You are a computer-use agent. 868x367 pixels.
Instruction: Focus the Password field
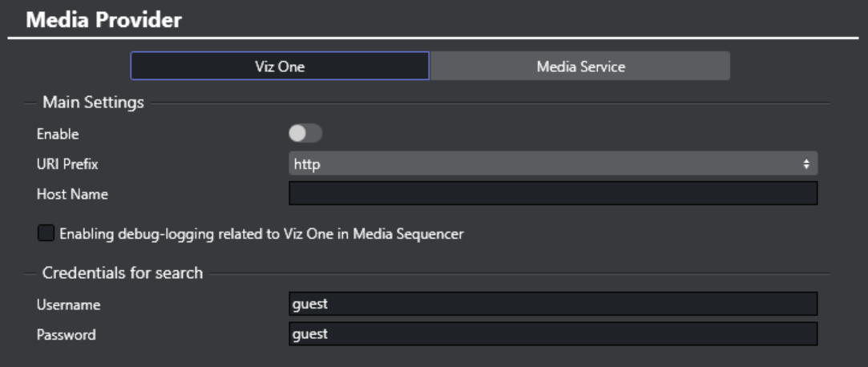coord(552,334)
